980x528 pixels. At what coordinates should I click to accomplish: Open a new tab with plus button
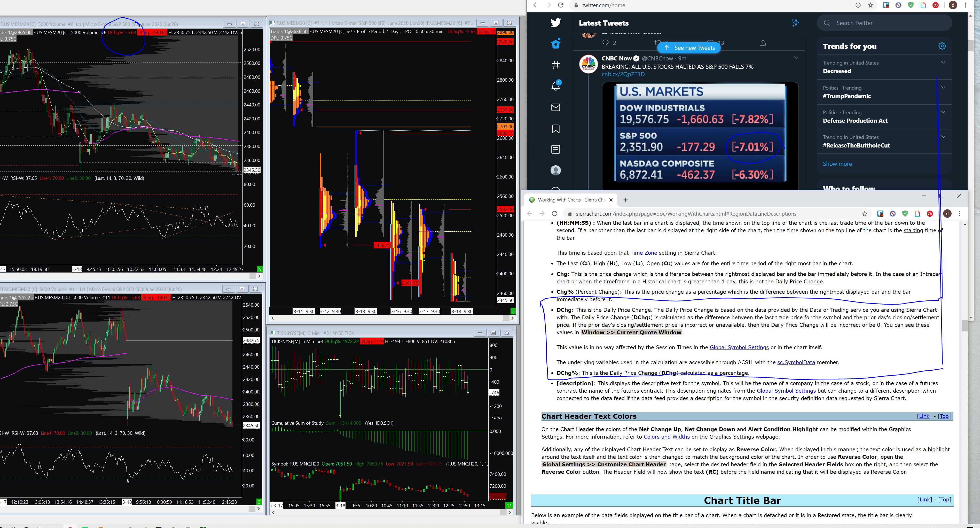625,200
